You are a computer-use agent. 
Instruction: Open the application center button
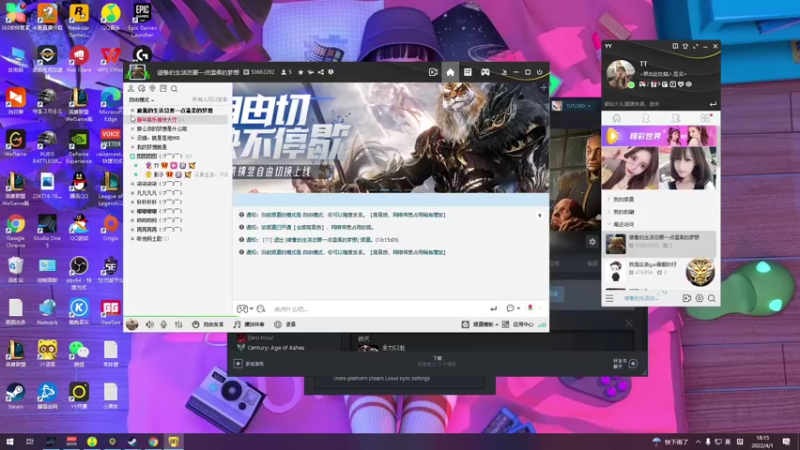click(517, 324)
